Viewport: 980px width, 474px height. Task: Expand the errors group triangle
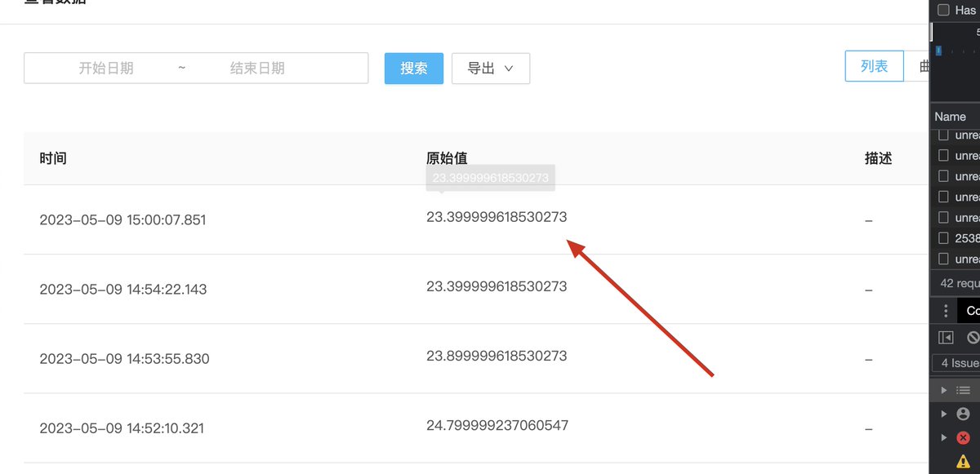[x=944, y=437]
